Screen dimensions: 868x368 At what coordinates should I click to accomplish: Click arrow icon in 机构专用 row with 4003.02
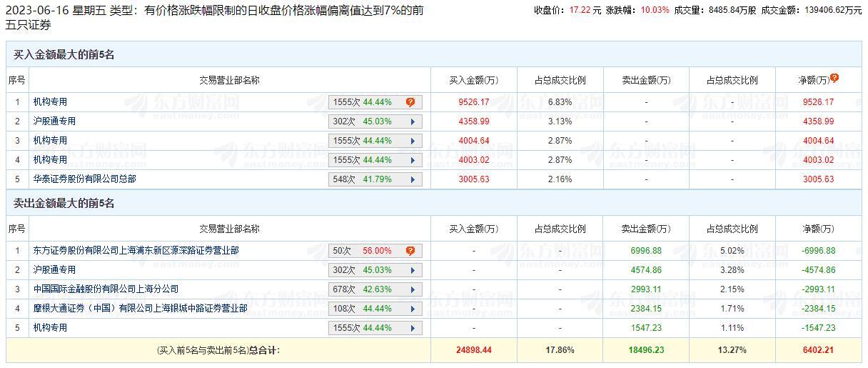(x=413, y=160)
